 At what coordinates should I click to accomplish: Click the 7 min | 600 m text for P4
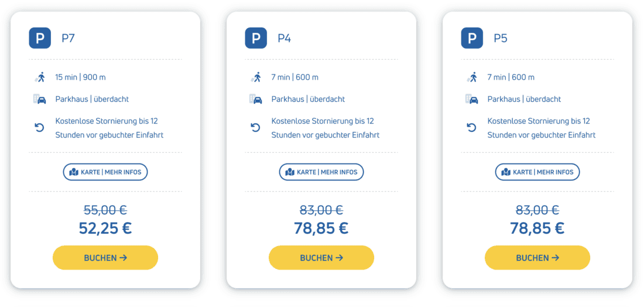tap(294, 77)
